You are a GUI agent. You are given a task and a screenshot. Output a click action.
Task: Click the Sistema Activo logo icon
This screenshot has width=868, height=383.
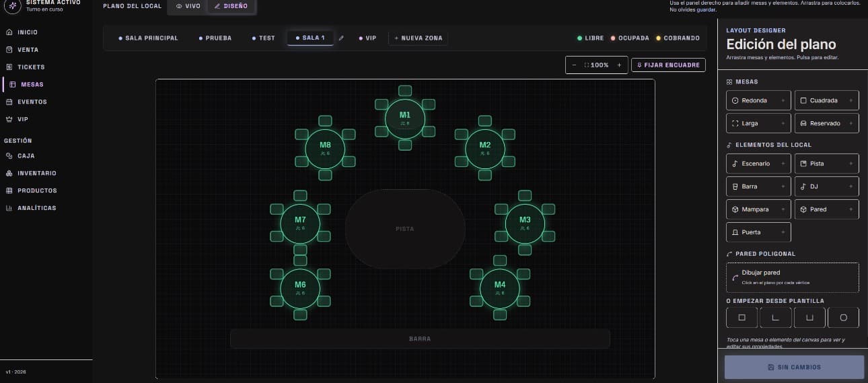tap(12, 5)
